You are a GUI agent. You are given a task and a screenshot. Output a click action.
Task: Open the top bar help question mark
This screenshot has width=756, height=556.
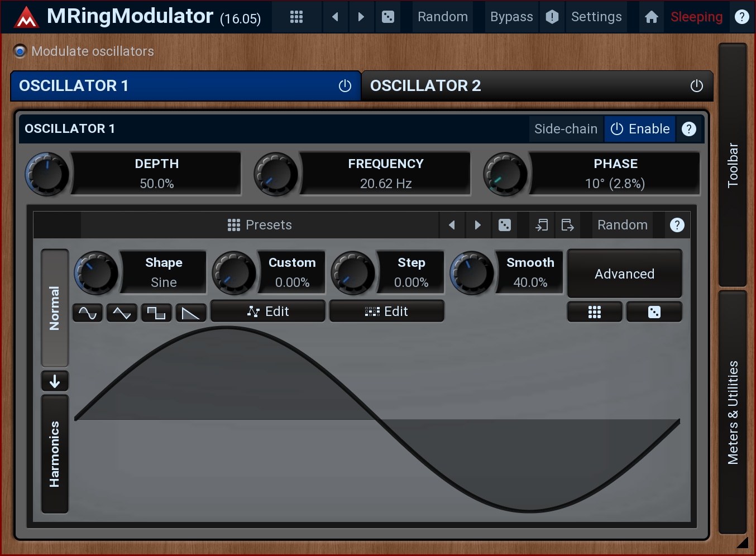(741, 17)
